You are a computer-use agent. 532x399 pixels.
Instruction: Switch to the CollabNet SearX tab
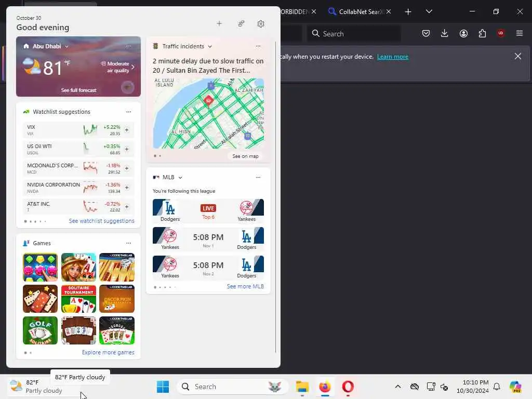pos(355,12)
